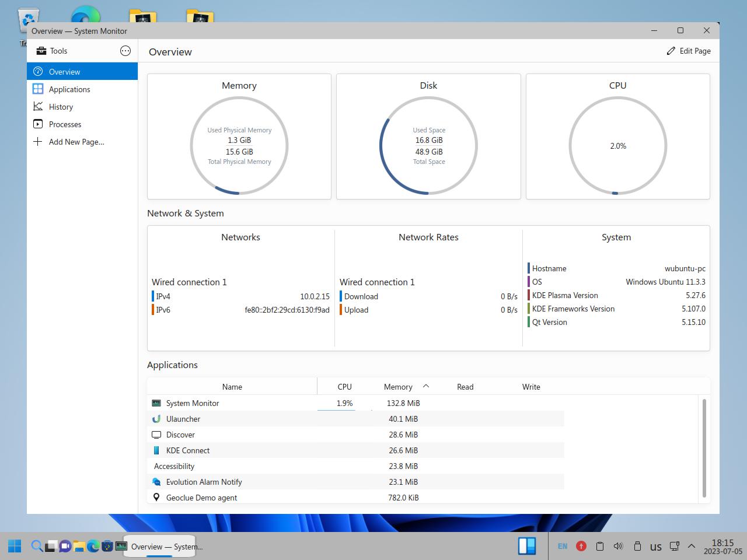The image size is (747, 560).
Task: Sort applications by Name column header
Action: coord(232,387)
